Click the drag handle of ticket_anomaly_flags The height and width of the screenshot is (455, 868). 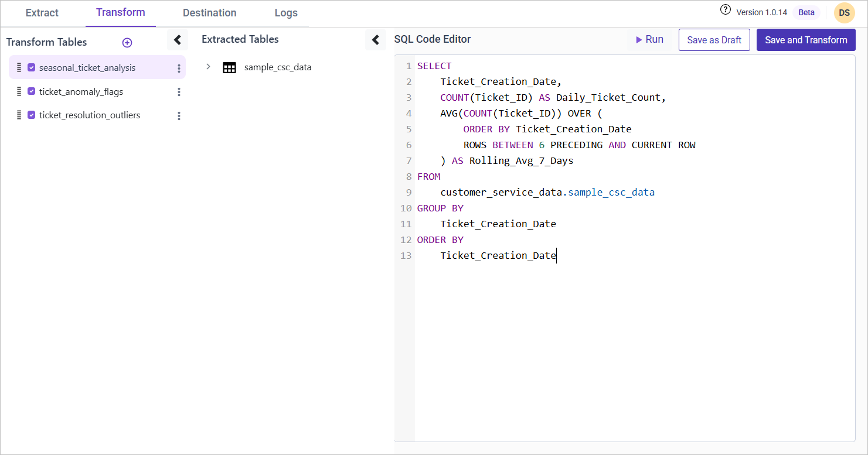coord(19,91)
